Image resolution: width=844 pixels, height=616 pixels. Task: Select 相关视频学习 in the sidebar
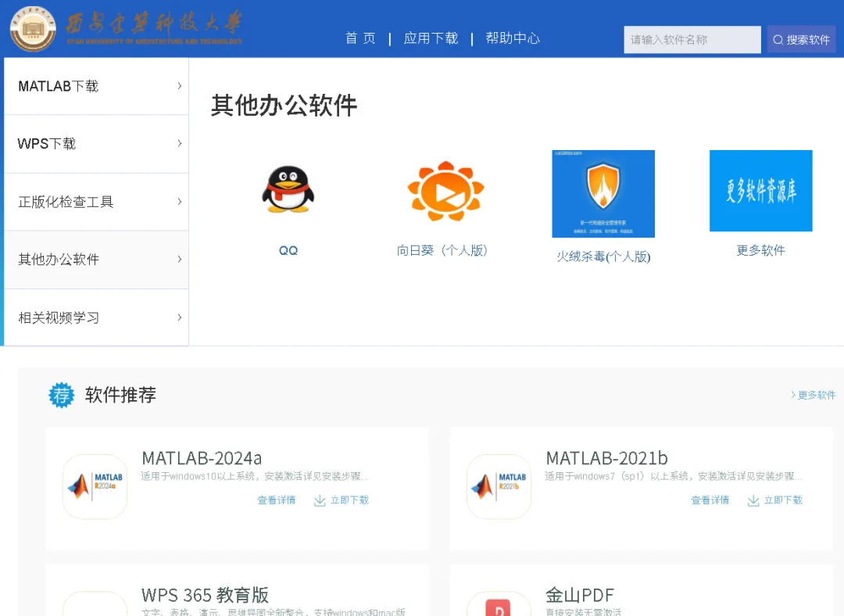[x=96, y=317]
